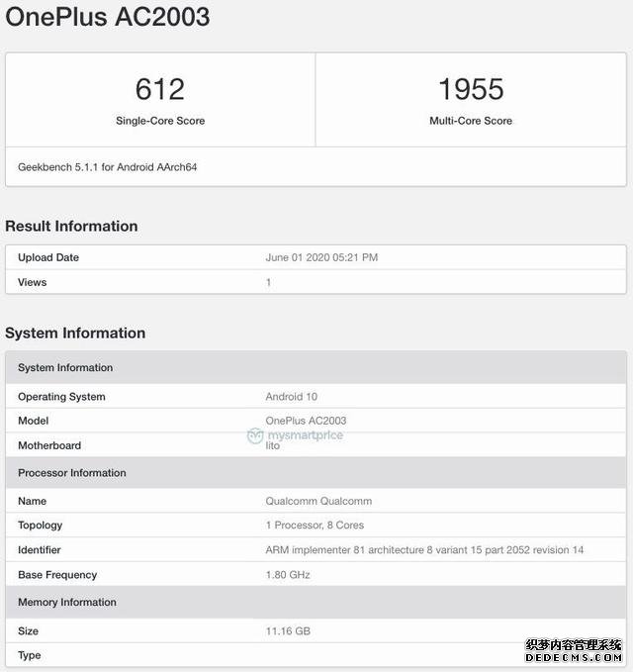Click the gray System Information table header
Viewport: 633px width, 672px height.
click(316, 368)
